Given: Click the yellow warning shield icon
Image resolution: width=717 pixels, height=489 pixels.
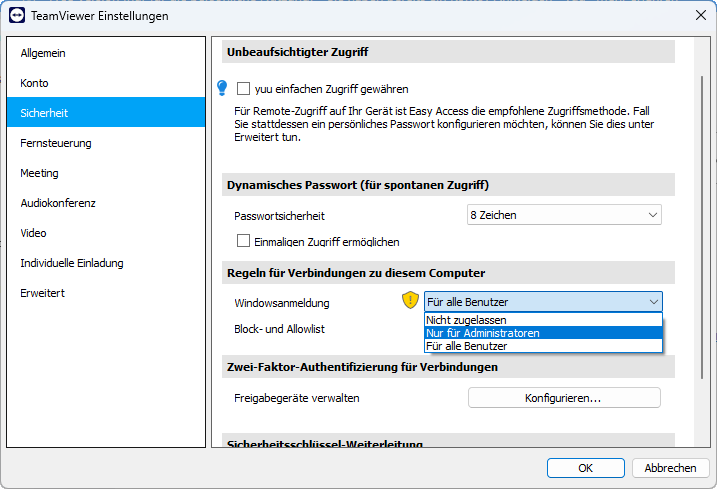Looking at the screenshot, I should [x=410, y=300].
